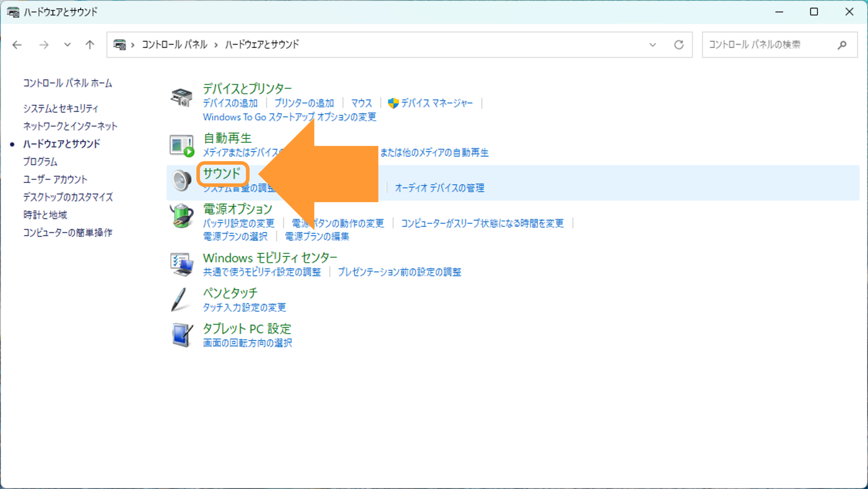Select システムとセキュリティ in the sidebar
The image size is (868, 489).
click(61, 109)
